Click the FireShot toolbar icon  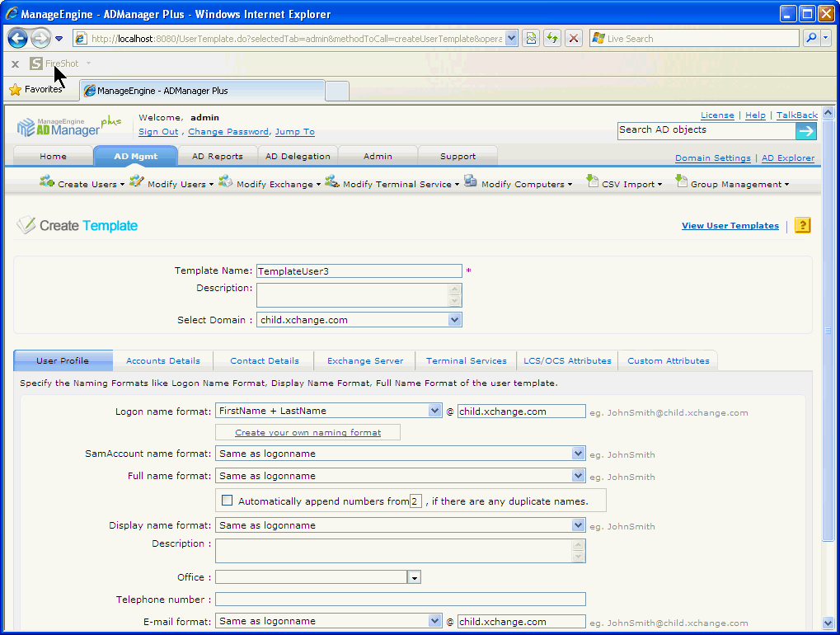point(36,63)
